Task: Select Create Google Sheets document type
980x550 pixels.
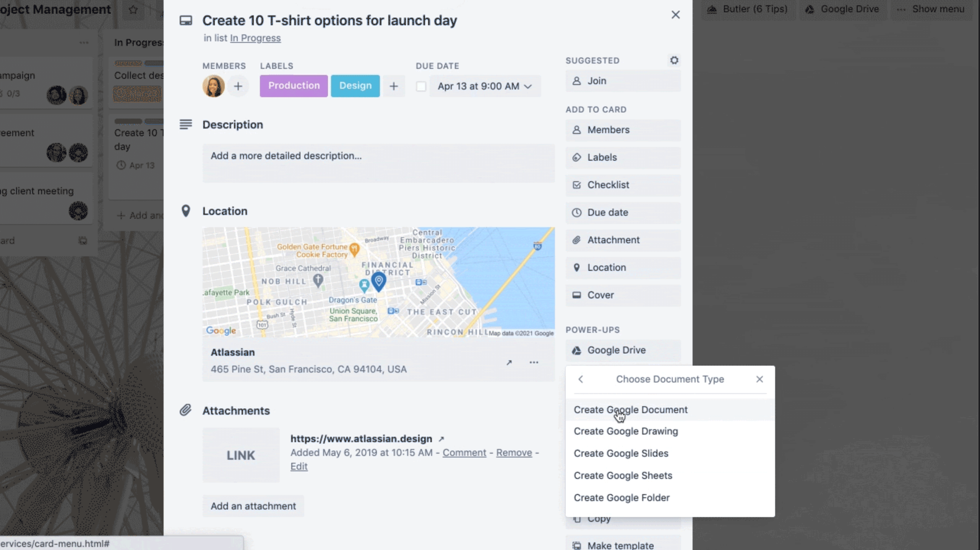Action: click(x=623, y=475)
